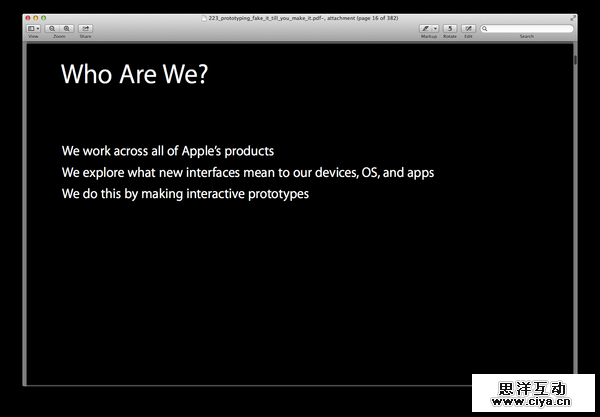Viewport: 600px width, 417px height.
Task: Rotate the current page
Action: click(450, 29)
